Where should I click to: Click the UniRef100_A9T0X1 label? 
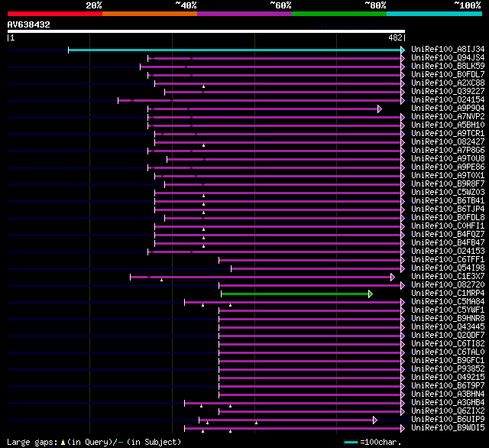coord(448,176)
